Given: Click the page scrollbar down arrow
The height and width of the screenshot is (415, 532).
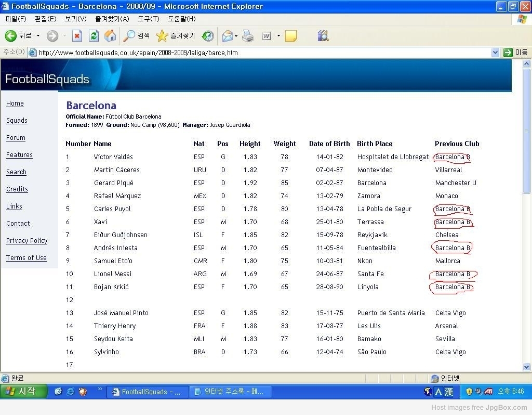Looking at the screenshot, I should 527,367.
